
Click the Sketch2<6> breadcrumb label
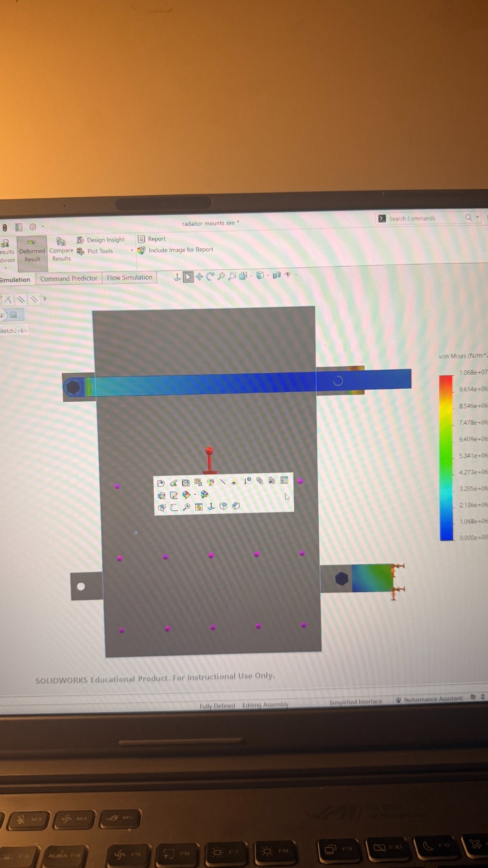[x=14, y=331]
